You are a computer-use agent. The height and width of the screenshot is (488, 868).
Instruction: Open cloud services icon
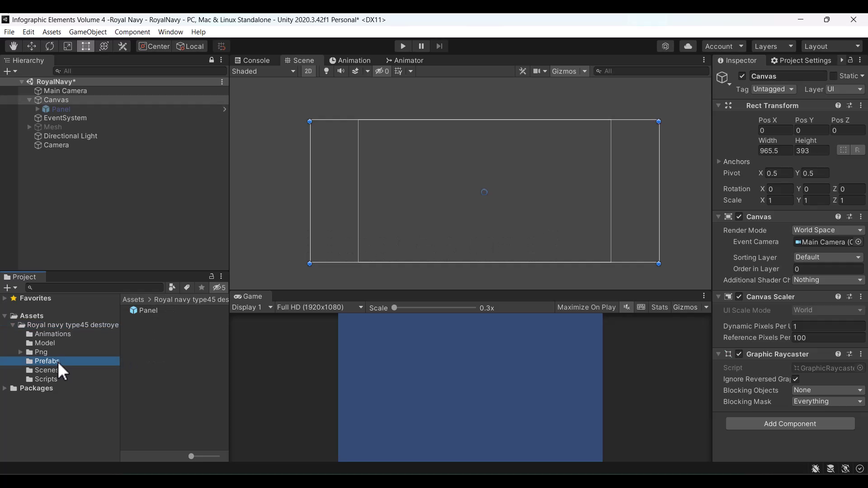[x=688, y=46]
